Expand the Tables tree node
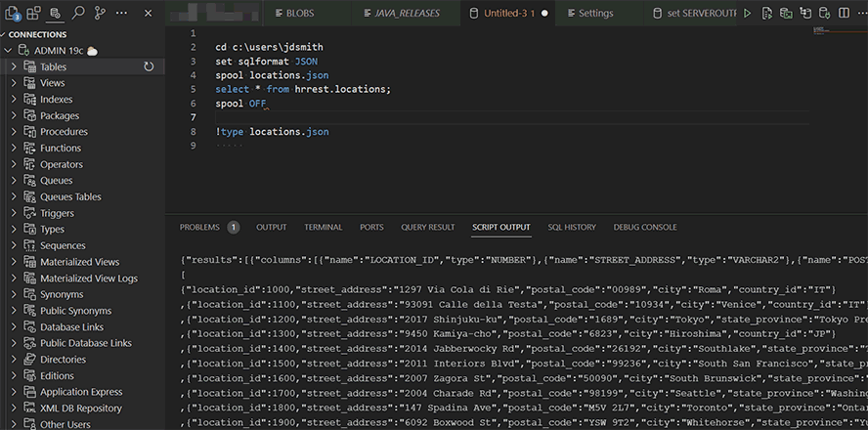The width and height of the screenshot is (868, 430). 14,67
